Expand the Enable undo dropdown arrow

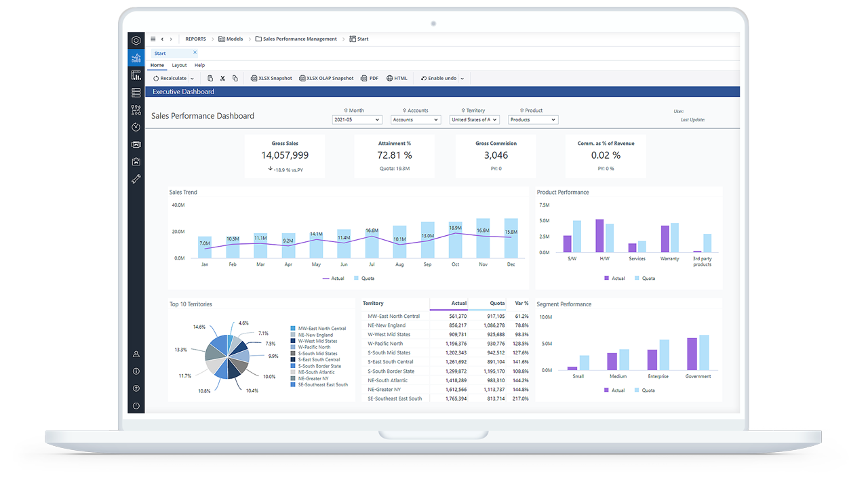tap(462, 79)
